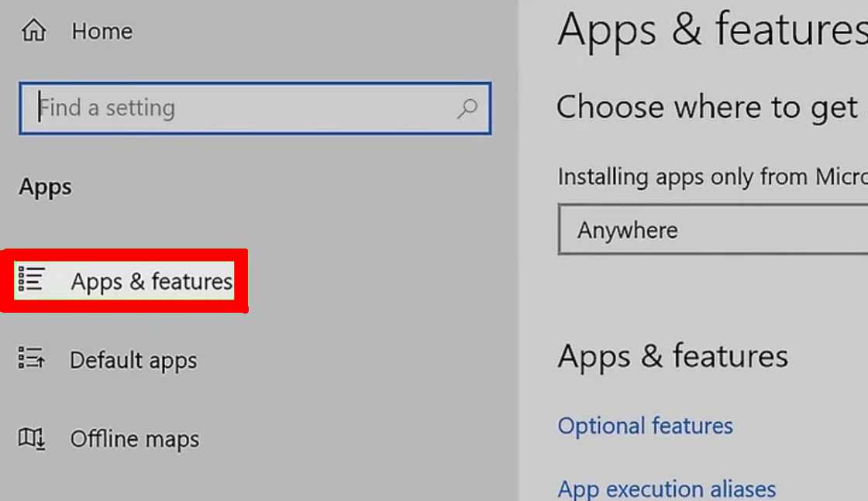Click the Apps & features list icon
Viewport: 868px width, 501px height.
pos(32,280)
